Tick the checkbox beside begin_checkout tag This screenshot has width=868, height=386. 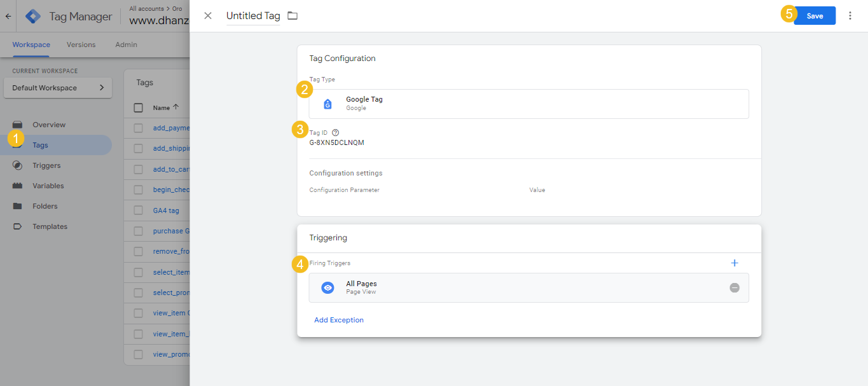coord(139,190)
